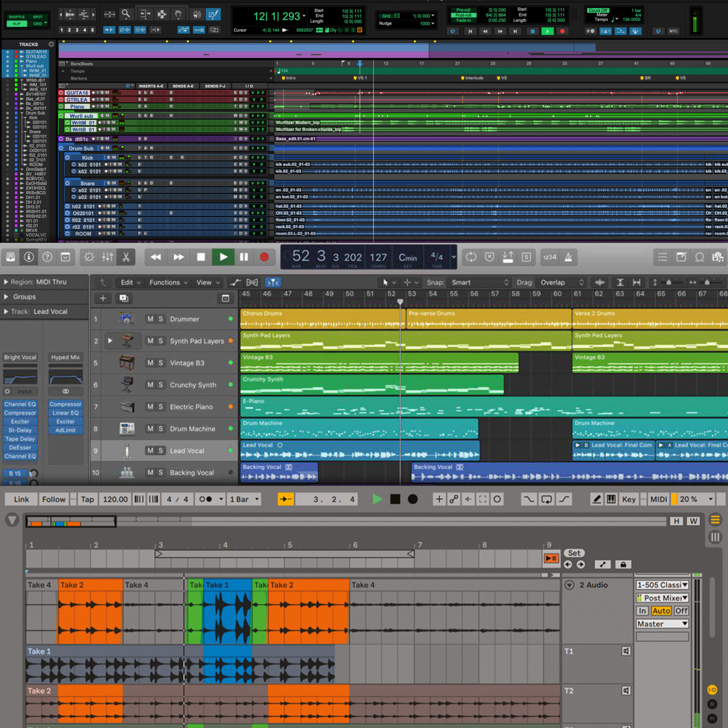Click the Set locator button in Ableton
This screenshot has width=728, height=728.
coord(574,553)
